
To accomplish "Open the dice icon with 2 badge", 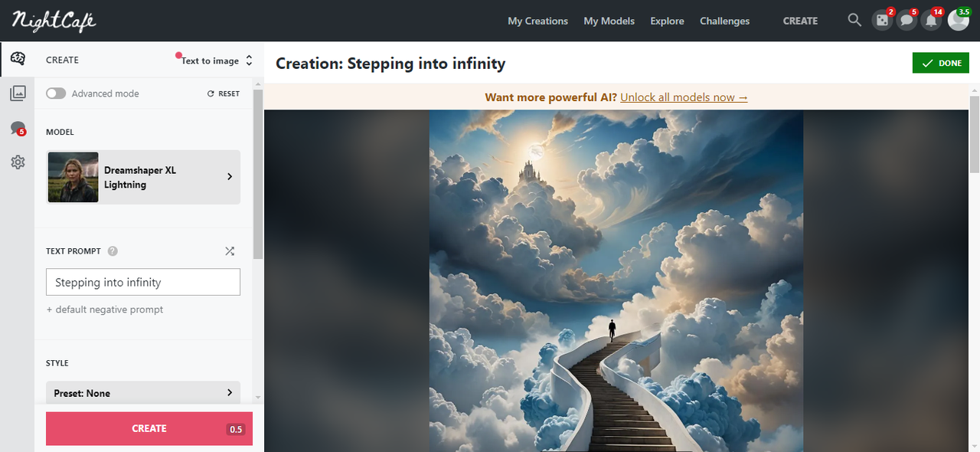I will (883, 20).
